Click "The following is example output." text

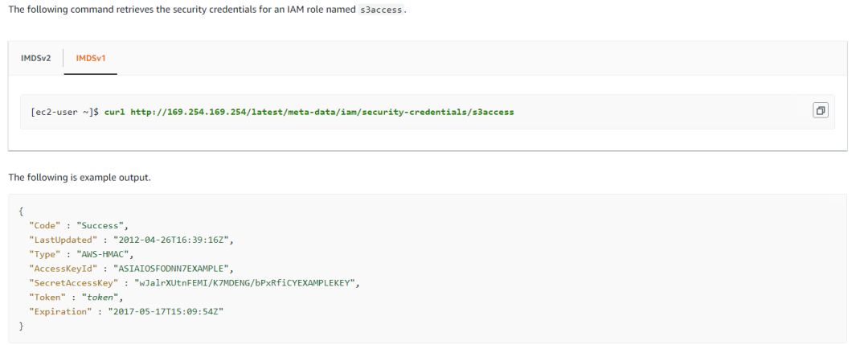point(79,177)
